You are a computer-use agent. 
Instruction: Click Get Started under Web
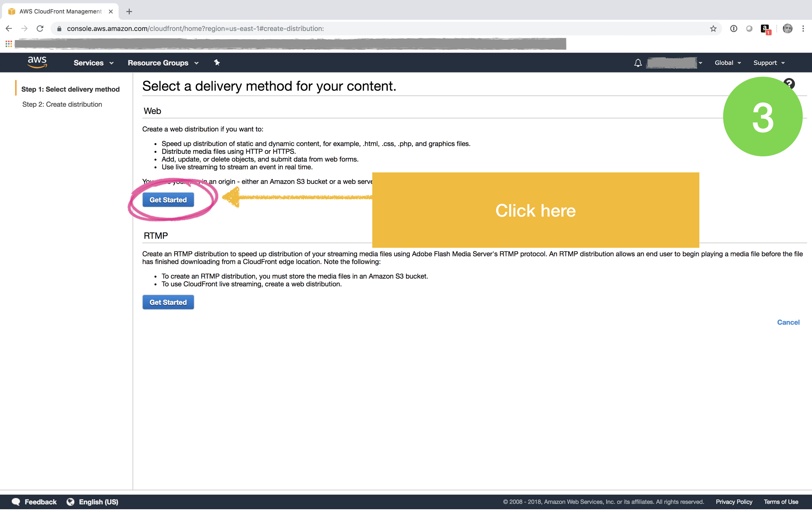coord(168,200)
